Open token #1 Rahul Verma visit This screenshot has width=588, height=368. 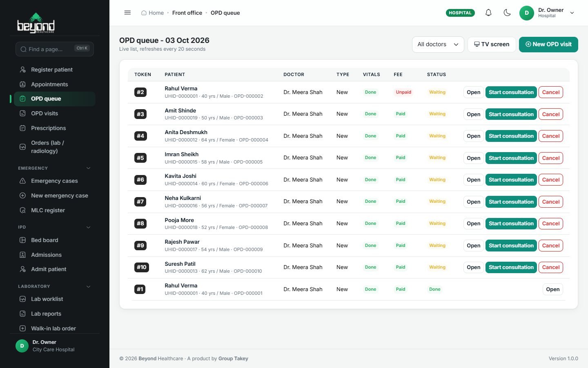point(552,289)
